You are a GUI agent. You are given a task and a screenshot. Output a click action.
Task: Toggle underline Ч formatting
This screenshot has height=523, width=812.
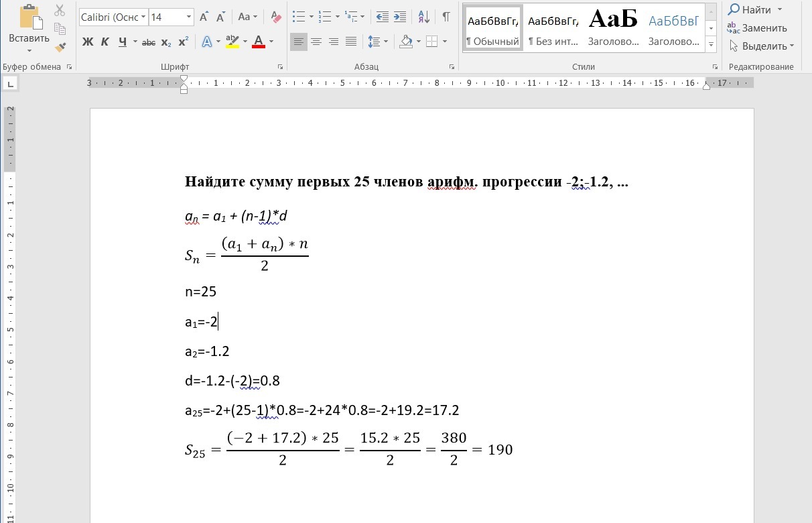(x=123, y=42)
